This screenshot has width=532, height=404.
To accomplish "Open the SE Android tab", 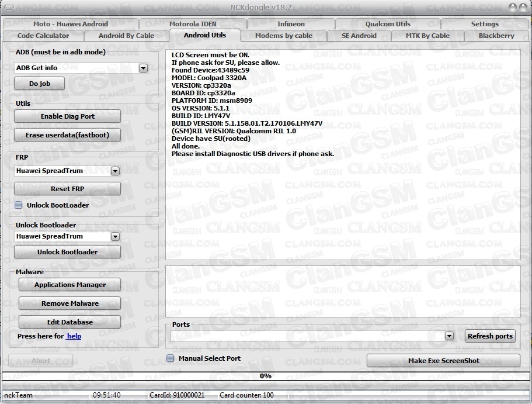I will 359,36.
